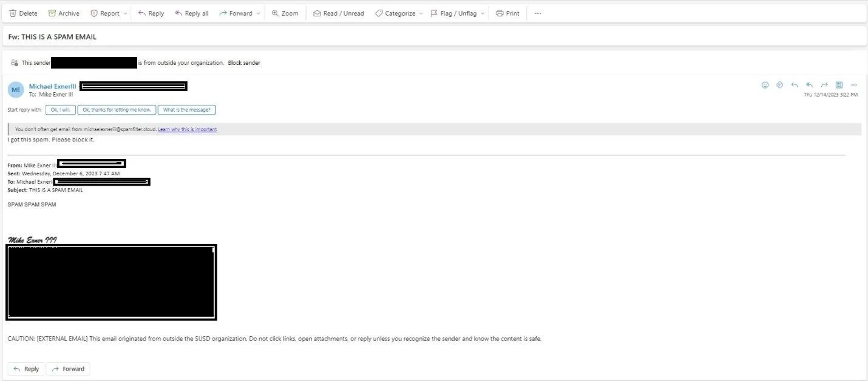Viewport: 868px width, 381px height.
Task: Open the Categorize dropdown
Action: click(x=398, y=13)
